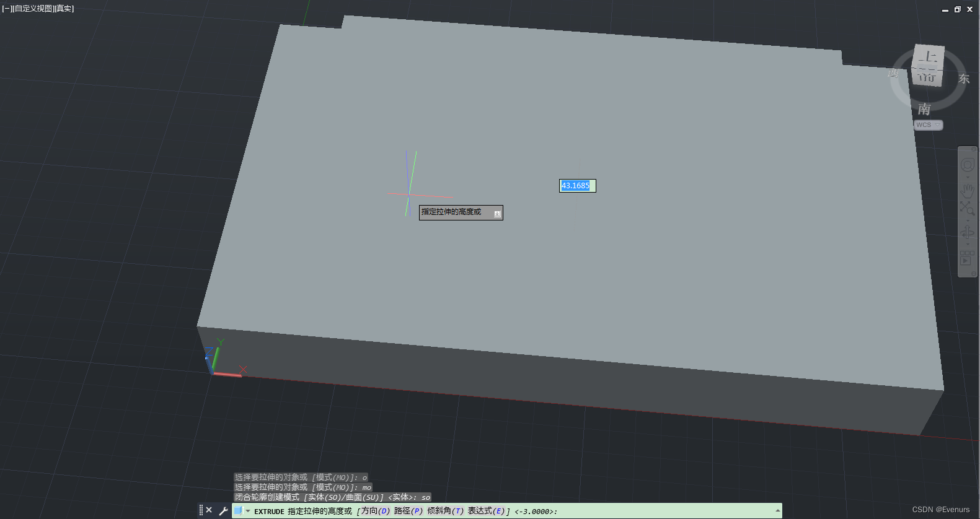Viewport: 980px width, 519px height.
Task: Click the command line default value <-3.0000>
Action: point(536,512)
